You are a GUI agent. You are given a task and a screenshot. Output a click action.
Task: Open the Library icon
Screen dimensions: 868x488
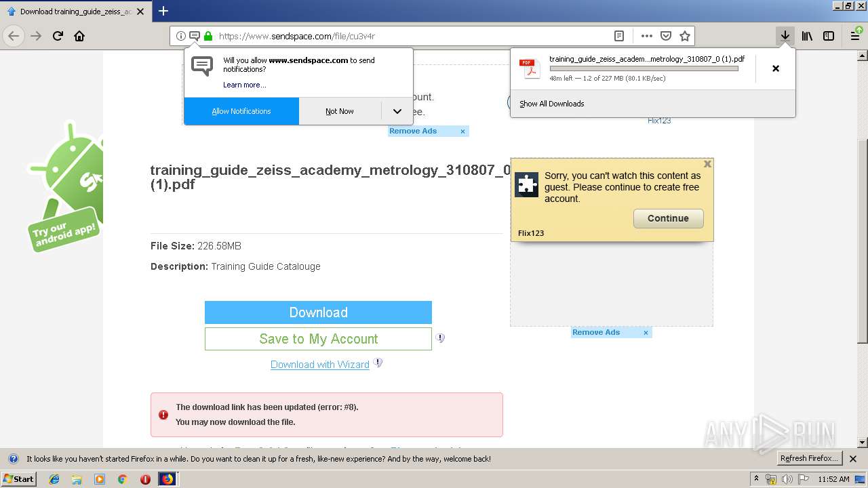point(807,36)
